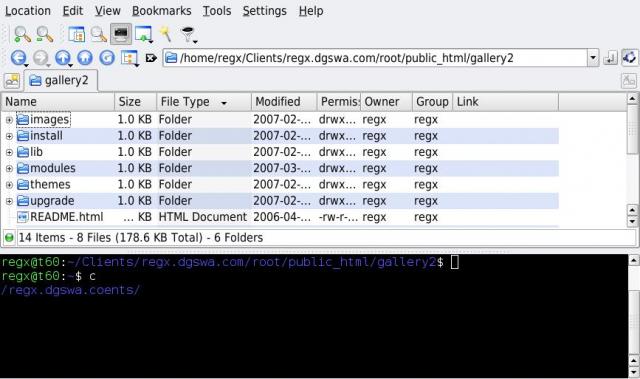Open the Find File magnifier icon
Screen dimensions: 640x379
[98, 35]
